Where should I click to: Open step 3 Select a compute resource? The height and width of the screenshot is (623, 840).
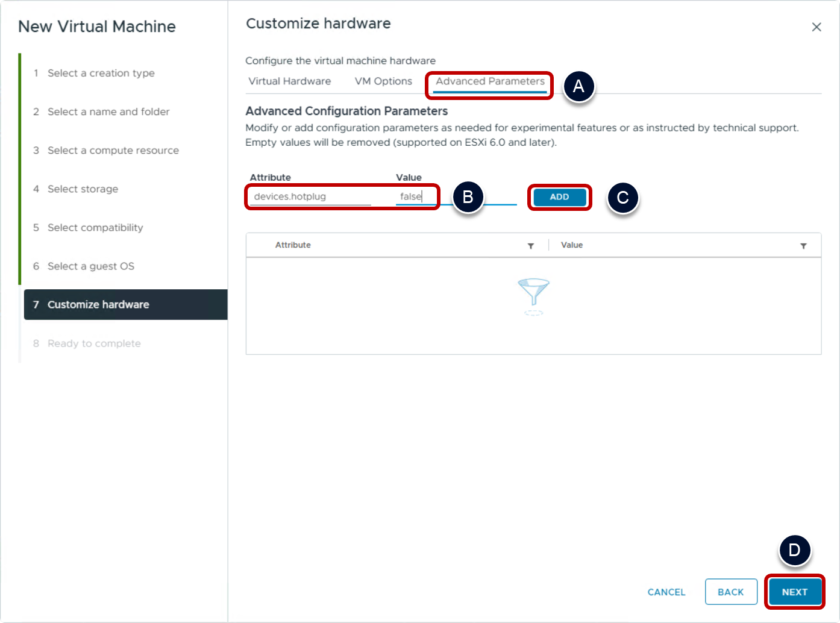(x=113, y=151)
